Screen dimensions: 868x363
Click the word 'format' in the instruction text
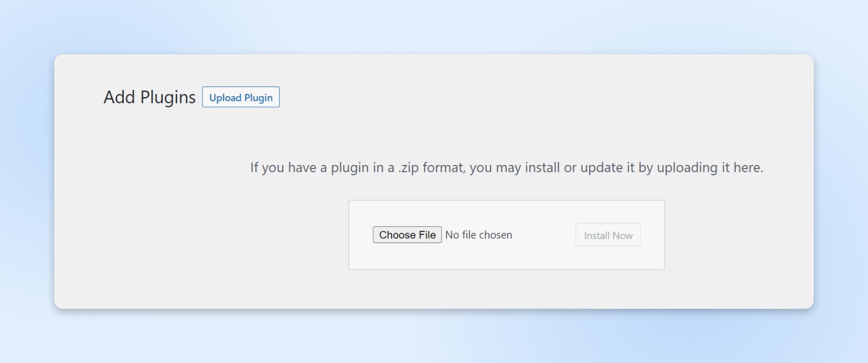443,168
